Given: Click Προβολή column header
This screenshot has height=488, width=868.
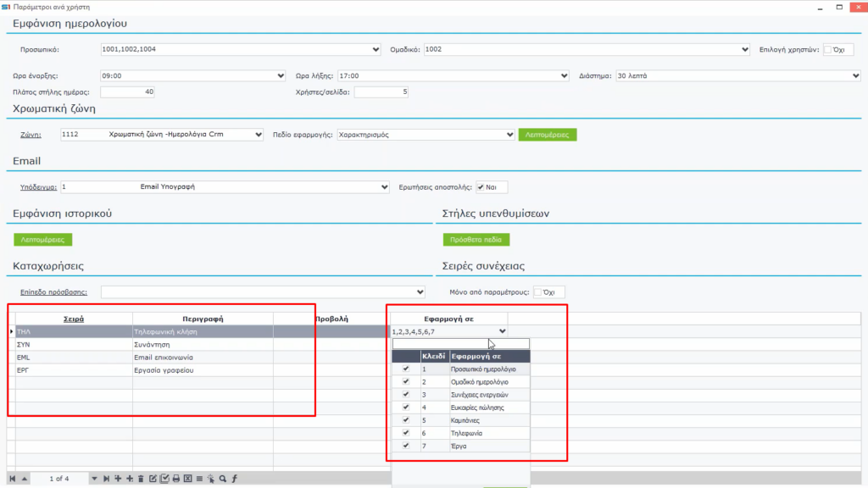Looking at the screenshot, I should tap(331, 319).
